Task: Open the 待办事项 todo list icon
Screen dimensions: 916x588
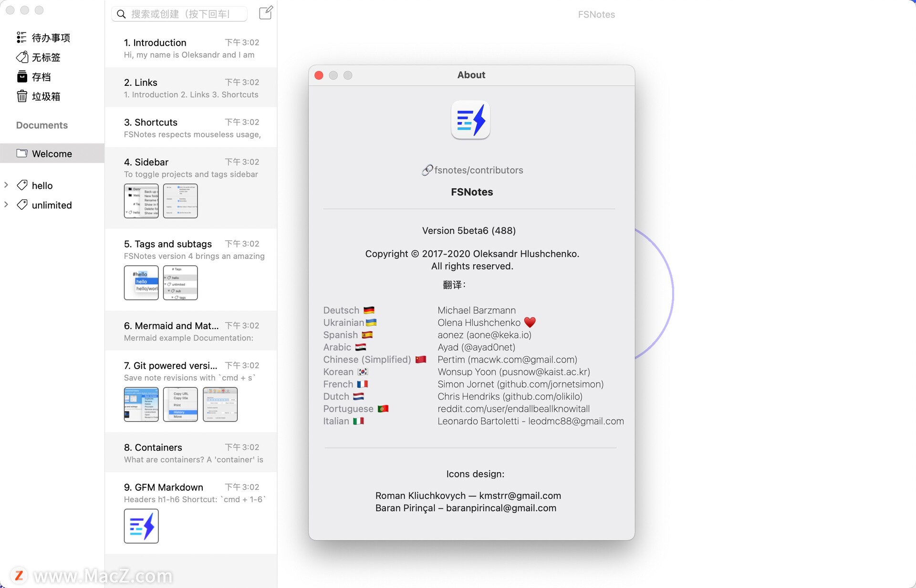Action: pyautogui.click(x=21, y=37)
